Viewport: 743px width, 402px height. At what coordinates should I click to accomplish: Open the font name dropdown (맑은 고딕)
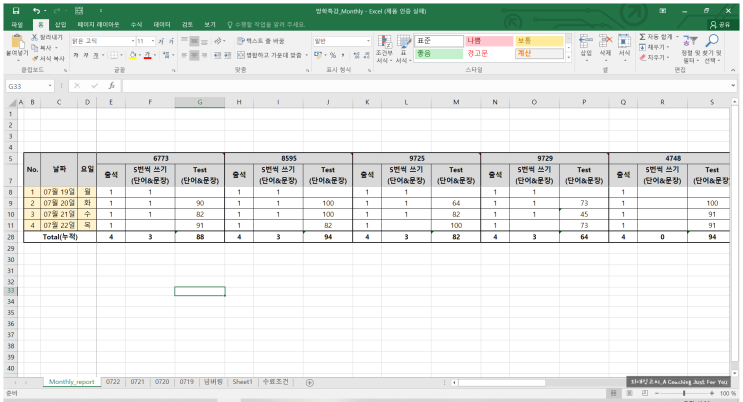[133, 41]
